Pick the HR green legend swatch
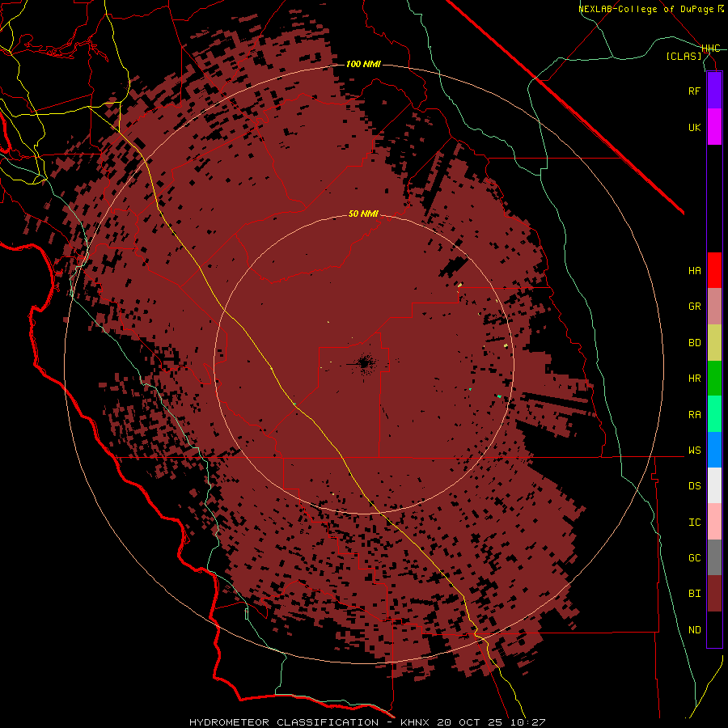 714,379
